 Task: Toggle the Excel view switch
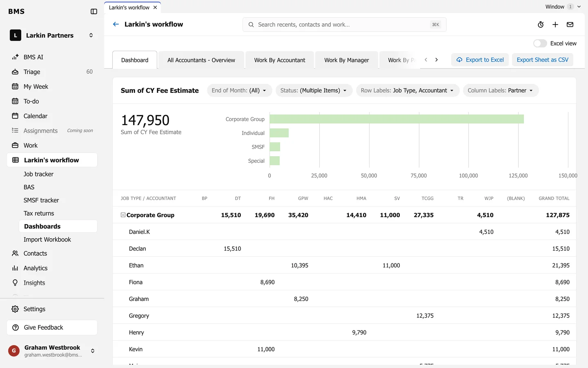tap(540, 43)
